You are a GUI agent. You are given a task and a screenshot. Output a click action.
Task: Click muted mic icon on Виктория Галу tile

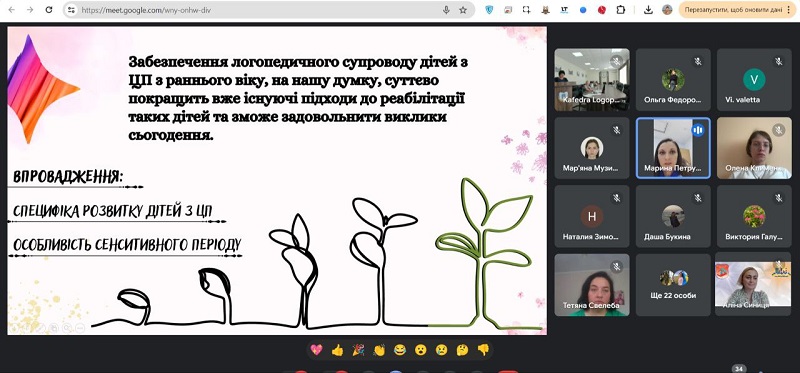click(779, 198)
